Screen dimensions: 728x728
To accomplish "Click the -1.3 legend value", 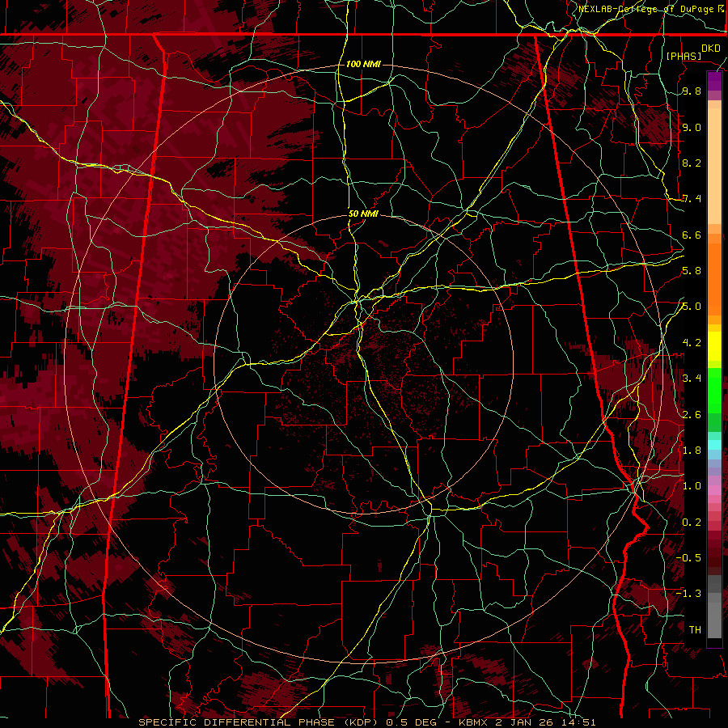I will pos(688,594).
